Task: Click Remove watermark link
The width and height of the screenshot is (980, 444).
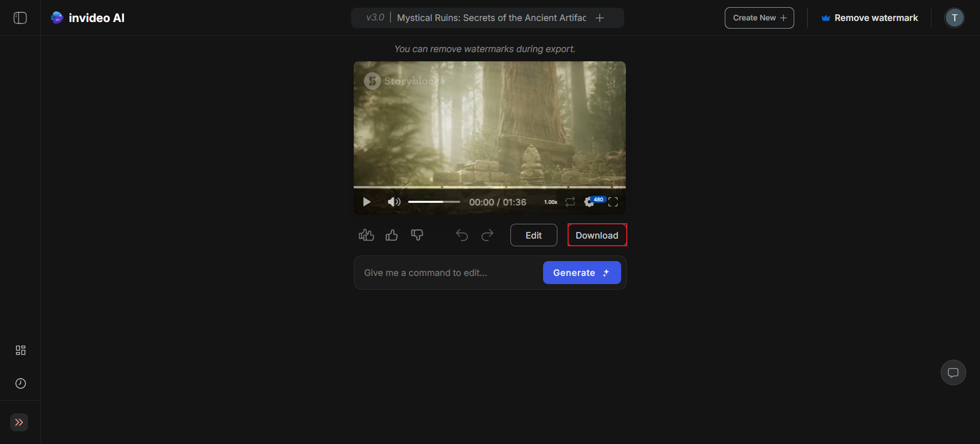Action: [869, 18]
